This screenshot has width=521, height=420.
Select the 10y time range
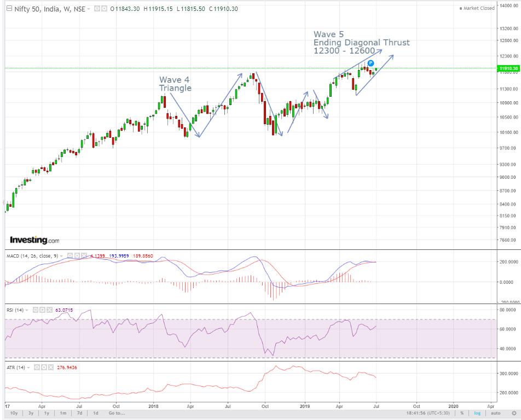tap(14, 413)
